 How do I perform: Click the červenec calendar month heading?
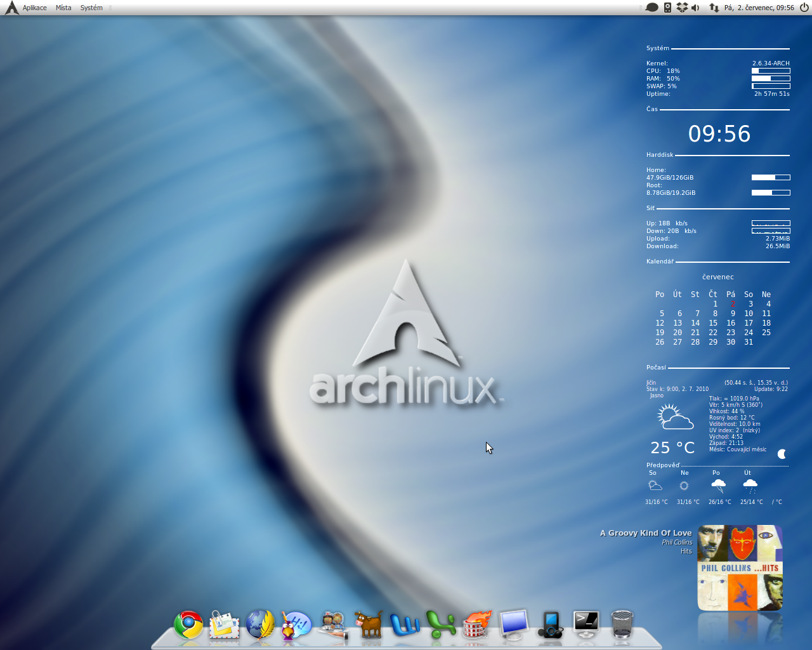coord(718,277)
